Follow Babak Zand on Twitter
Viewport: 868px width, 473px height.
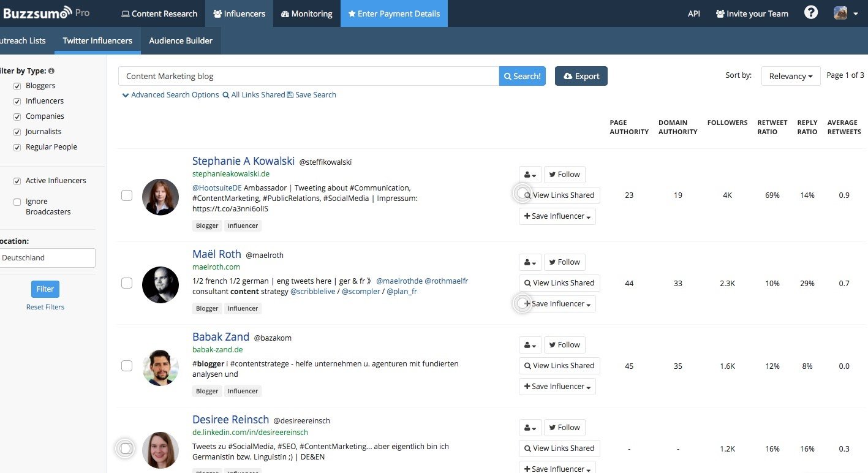[564, 345]
